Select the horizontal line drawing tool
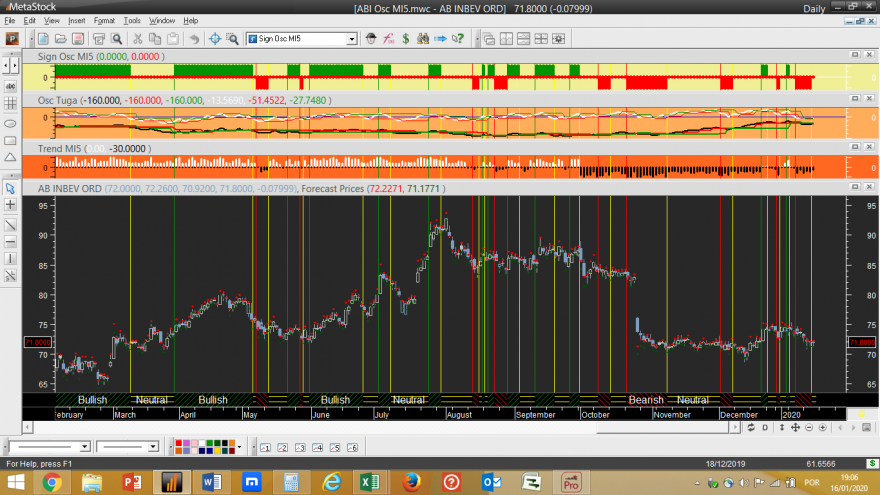 pyautogui.click(x=10, y=242)
